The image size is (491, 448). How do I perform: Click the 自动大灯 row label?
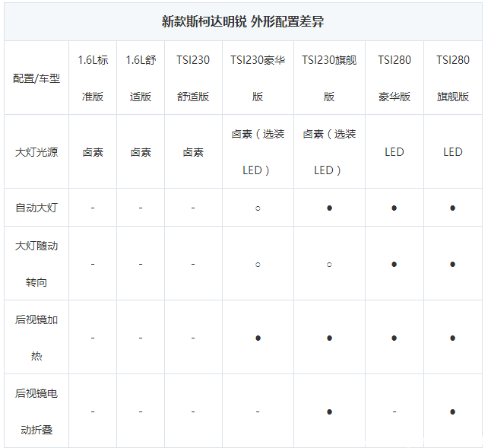tap(36, 207)
